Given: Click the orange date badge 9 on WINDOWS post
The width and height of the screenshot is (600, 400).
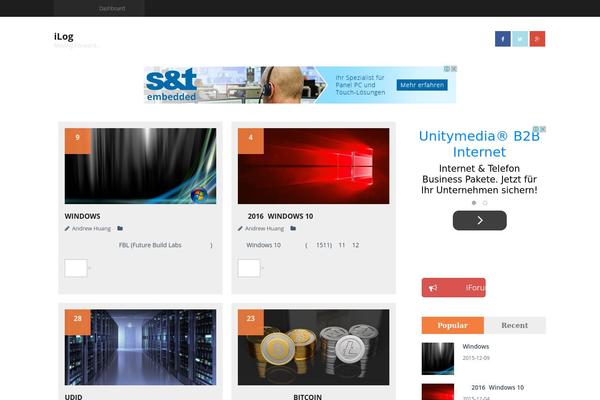Looking at the screenshot, I should pyautogui.click(x=78, y=141).
